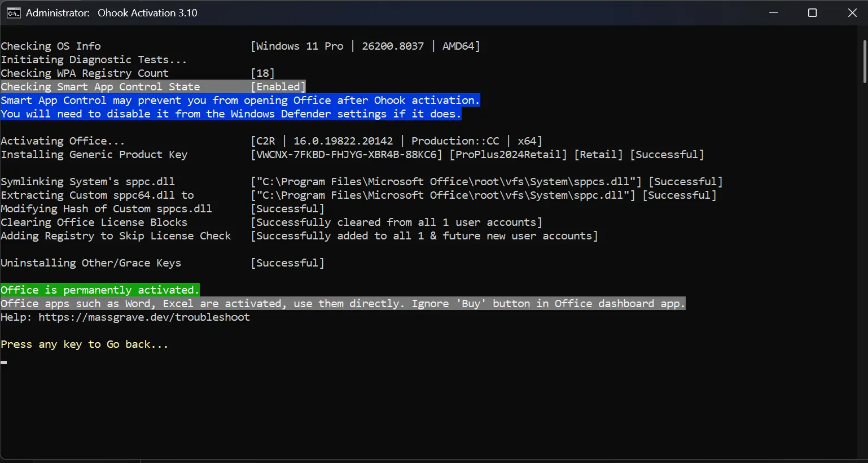Click the 'Extracting Custom sppc64.dll to' label
The height and width of the screenshot is (463, 868).
97,195
